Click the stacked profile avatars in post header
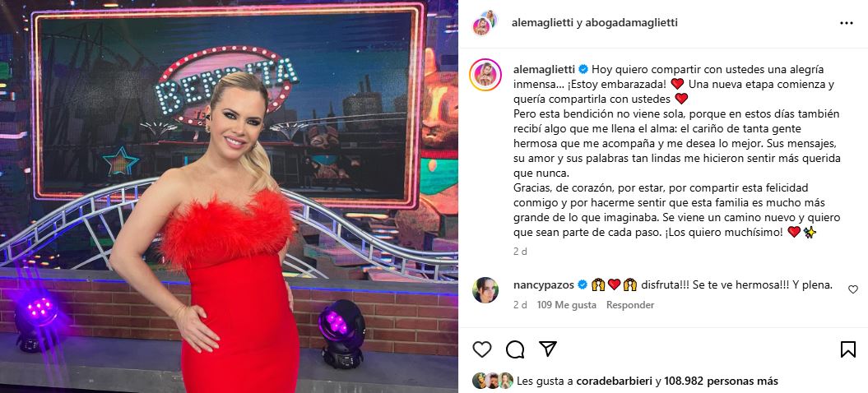Viewport: 868px width, 393px height. click(x=485, y=23)
